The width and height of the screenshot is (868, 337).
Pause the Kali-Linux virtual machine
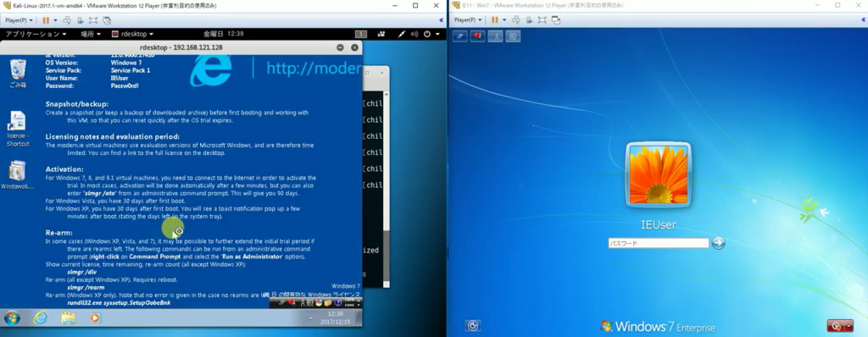coord(46,20)
